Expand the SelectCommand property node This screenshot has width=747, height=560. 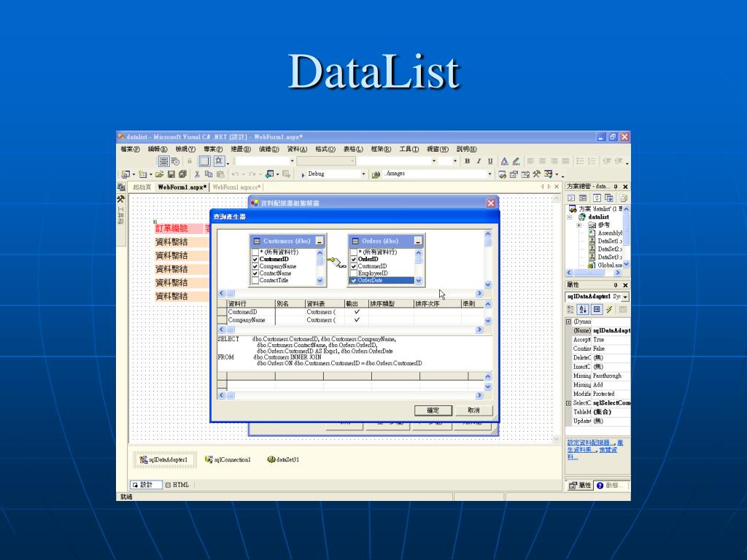coord(568,403)
